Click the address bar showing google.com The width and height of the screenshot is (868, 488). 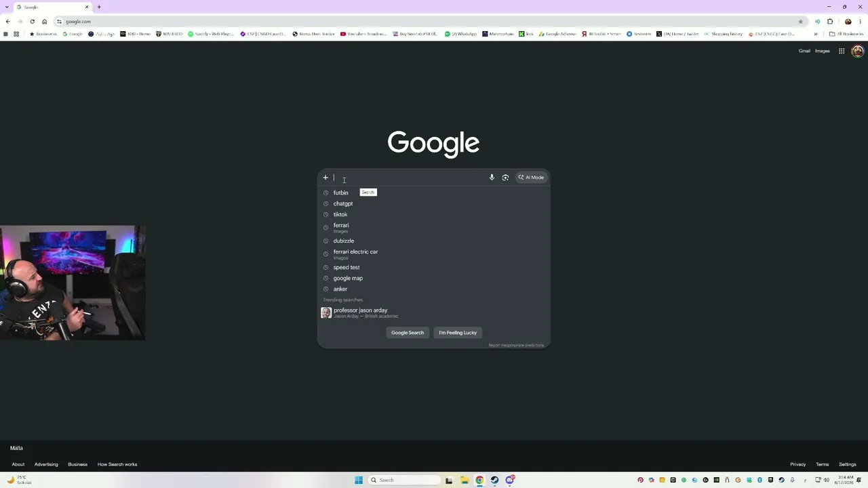[427, 22]
